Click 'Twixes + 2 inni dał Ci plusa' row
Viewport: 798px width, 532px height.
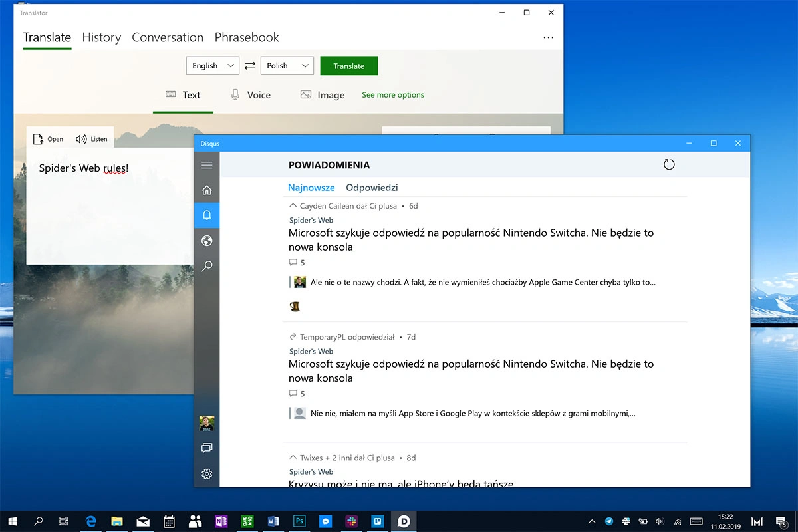coord(352,458)
